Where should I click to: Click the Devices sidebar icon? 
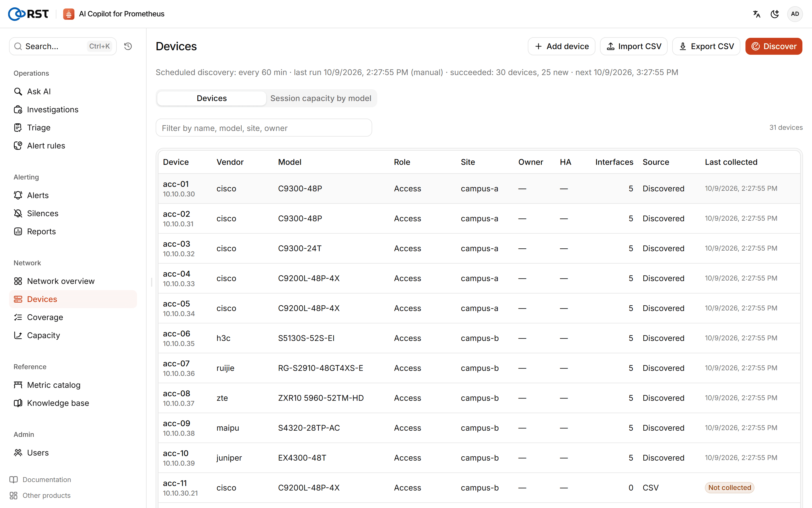18,299
